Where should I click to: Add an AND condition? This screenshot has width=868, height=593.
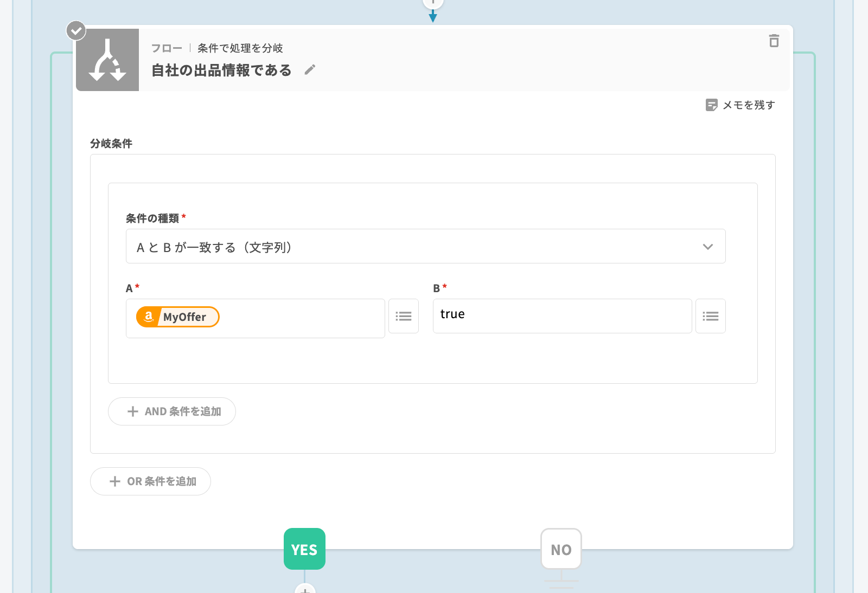[172, 411]
